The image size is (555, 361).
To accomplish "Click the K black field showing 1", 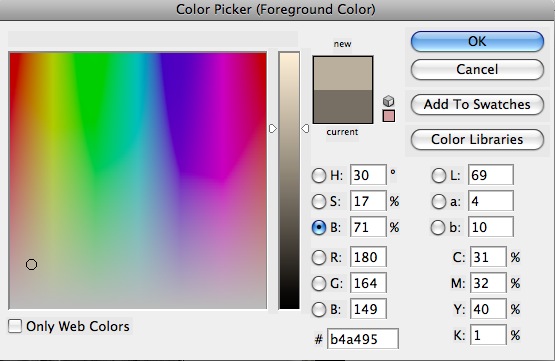I will point(488,335).
